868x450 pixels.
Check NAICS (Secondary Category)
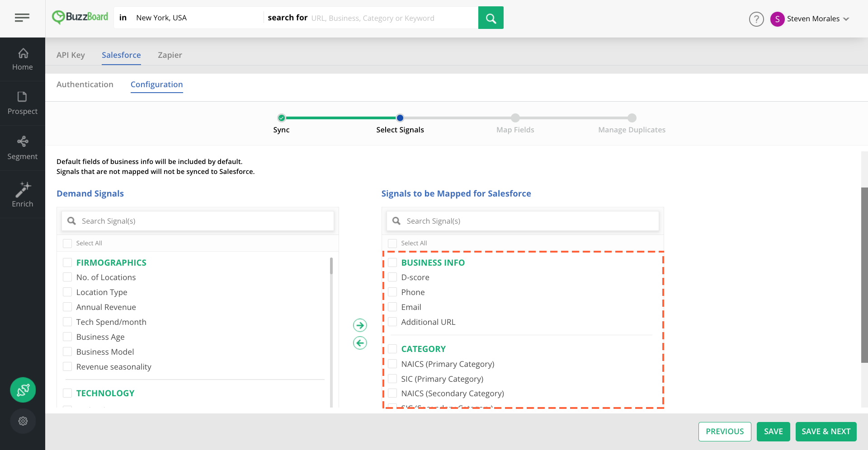click(392, 393)
